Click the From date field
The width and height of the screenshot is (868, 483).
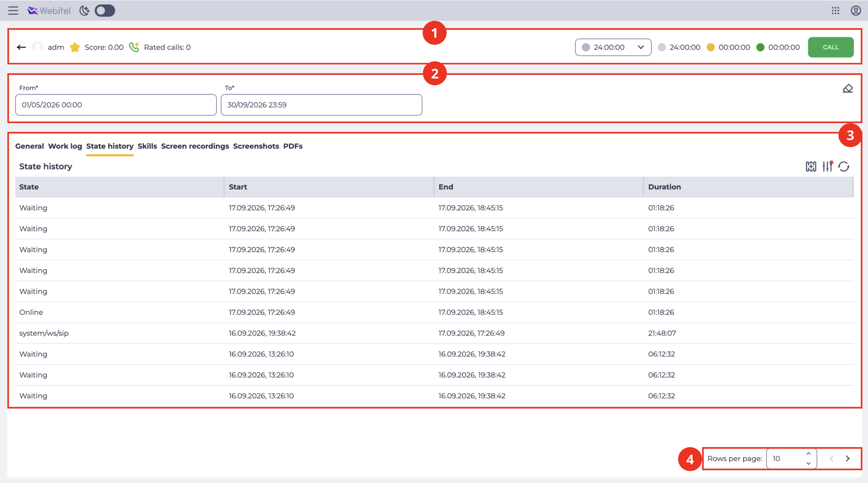point(116,105)
